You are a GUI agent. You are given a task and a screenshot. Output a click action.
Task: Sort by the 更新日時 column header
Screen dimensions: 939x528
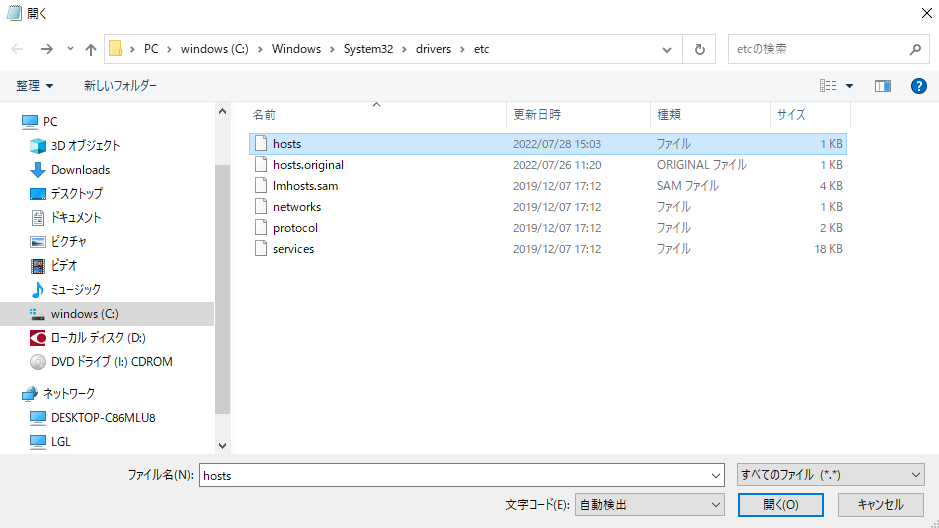(537, 114)
